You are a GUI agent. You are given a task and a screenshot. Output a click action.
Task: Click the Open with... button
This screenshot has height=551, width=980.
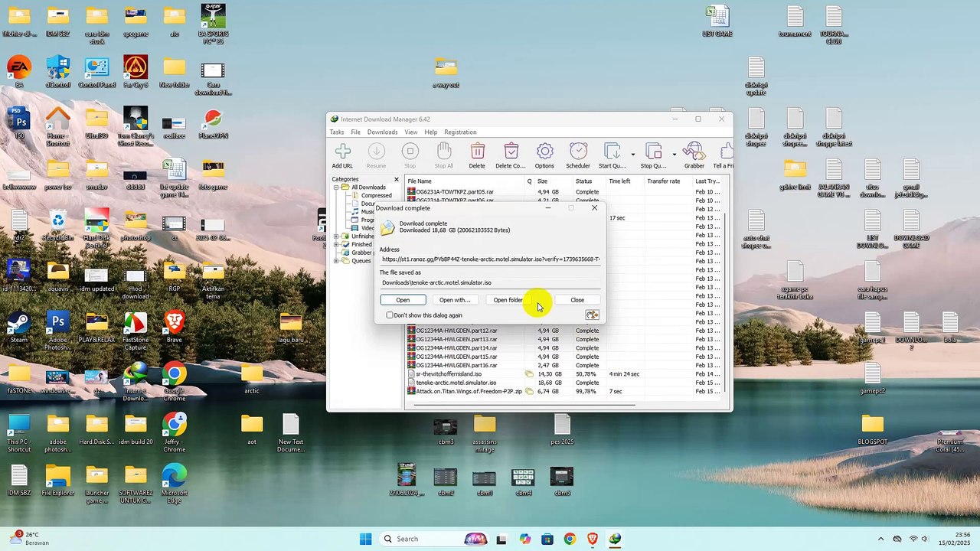455,300
